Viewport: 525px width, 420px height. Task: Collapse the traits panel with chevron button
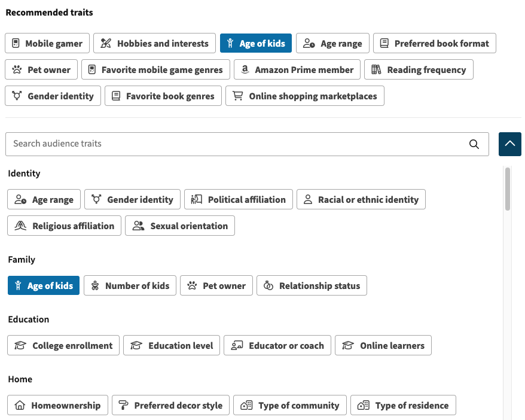click(x=509, y=144)
